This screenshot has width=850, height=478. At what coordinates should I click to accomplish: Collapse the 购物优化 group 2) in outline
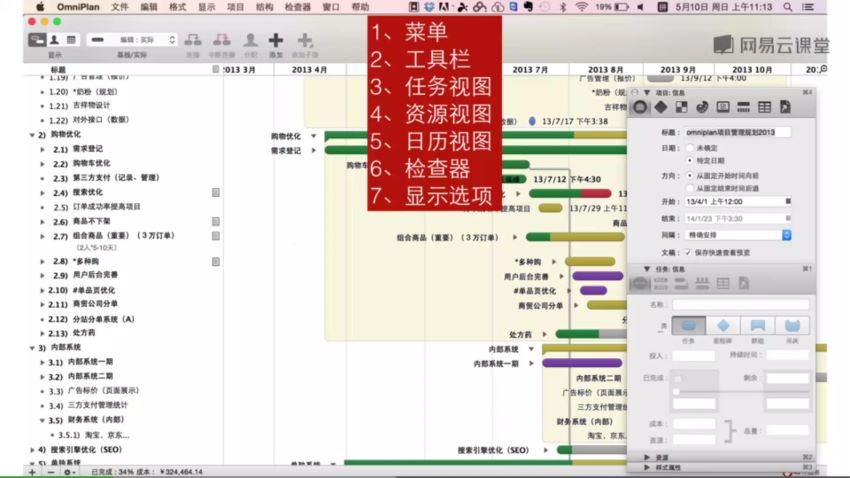[32, 134]
